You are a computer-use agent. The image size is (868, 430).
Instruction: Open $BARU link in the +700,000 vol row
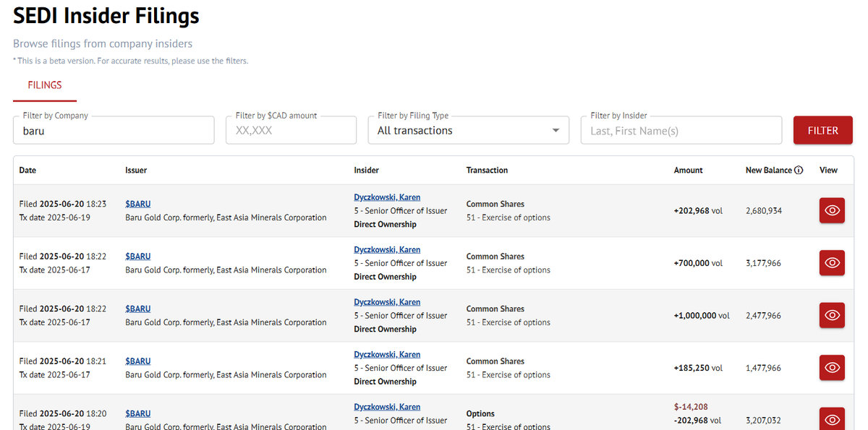click(138, 257)
